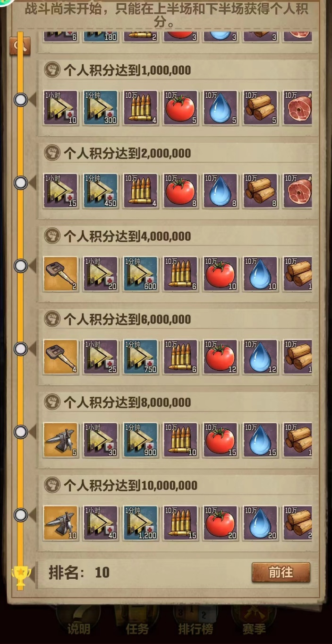The height and width of the screenshot is (644, 332).
Task: Tap the water drop in 2,000,000 tier
Action: pos(220,191)
